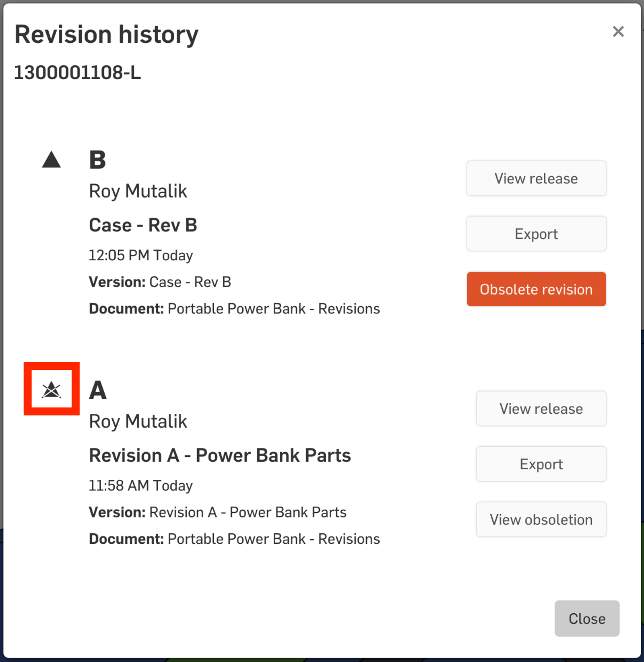Export revision B

pos(536,234)
